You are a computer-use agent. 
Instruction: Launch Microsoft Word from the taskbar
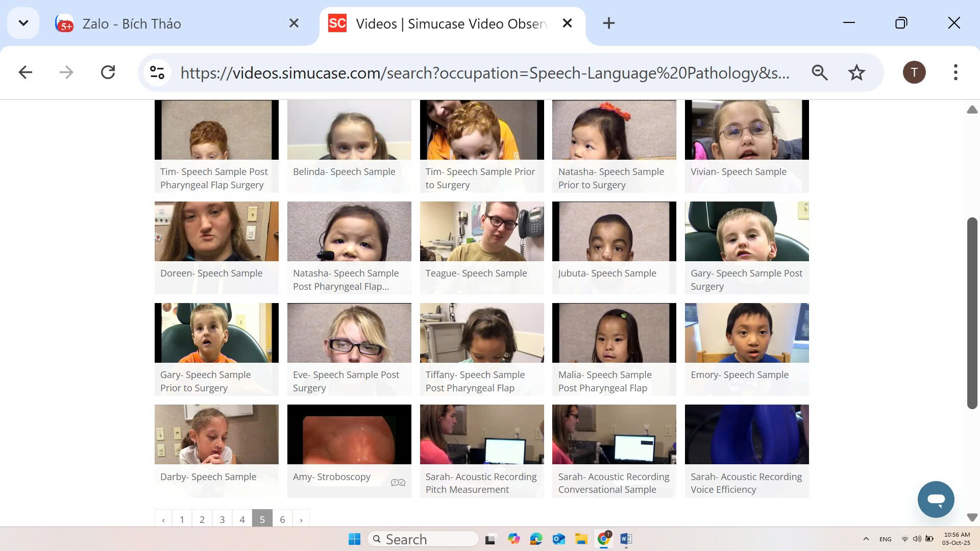626,539
